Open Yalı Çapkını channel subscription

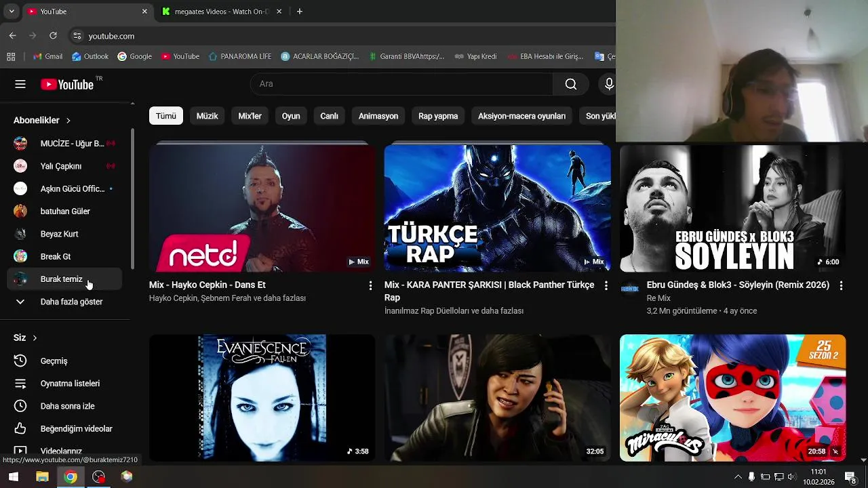point(64,166)
